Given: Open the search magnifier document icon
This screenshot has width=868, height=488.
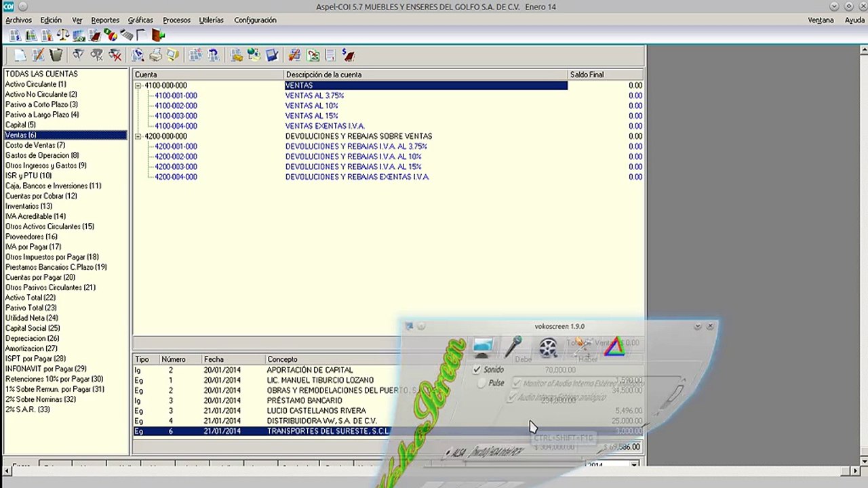Looking at the screenshot, I should (138, 56).
